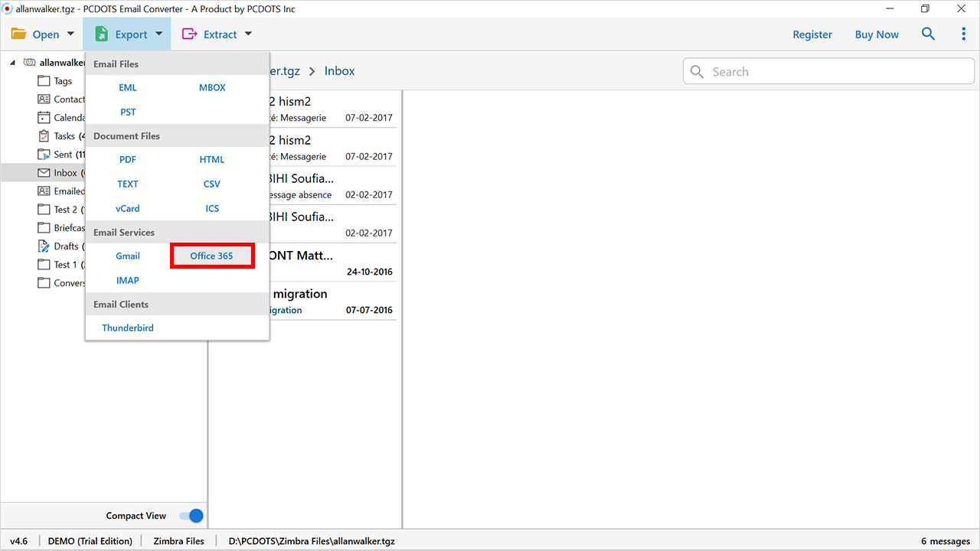Click the search magnifier icon in toolbar
Viewport: 980px width, 551px height.
(928, 34)
